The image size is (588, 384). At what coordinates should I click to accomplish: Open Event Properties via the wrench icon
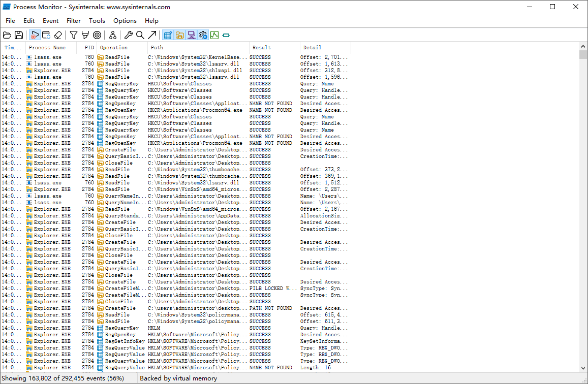pos(128,35)
